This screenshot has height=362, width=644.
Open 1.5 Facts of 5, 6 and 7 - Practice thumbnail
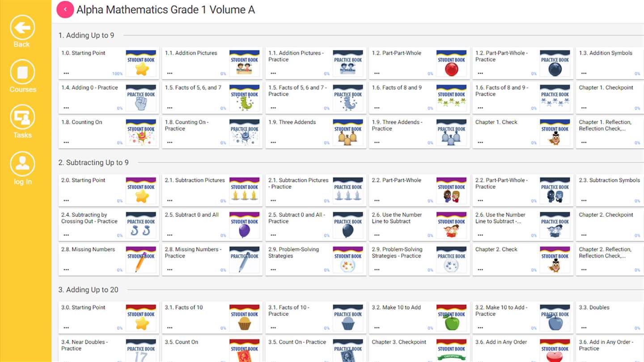348,98
